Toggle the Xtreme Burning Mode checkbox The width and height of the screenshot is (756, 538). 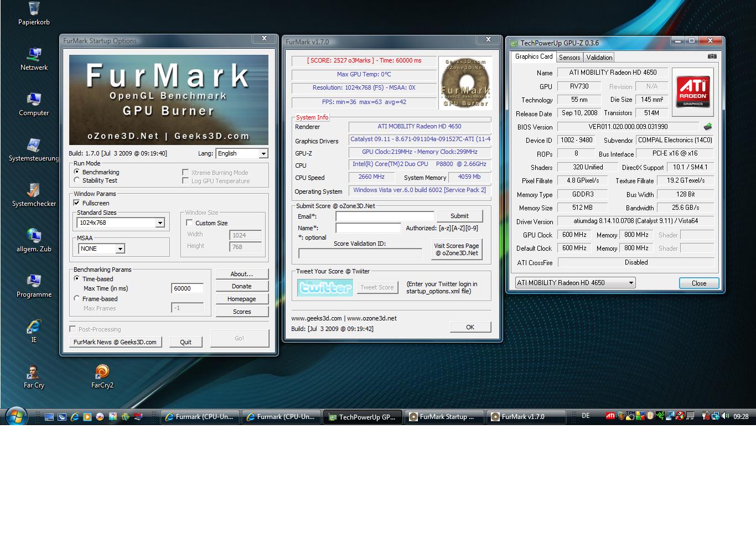point(185,173)
